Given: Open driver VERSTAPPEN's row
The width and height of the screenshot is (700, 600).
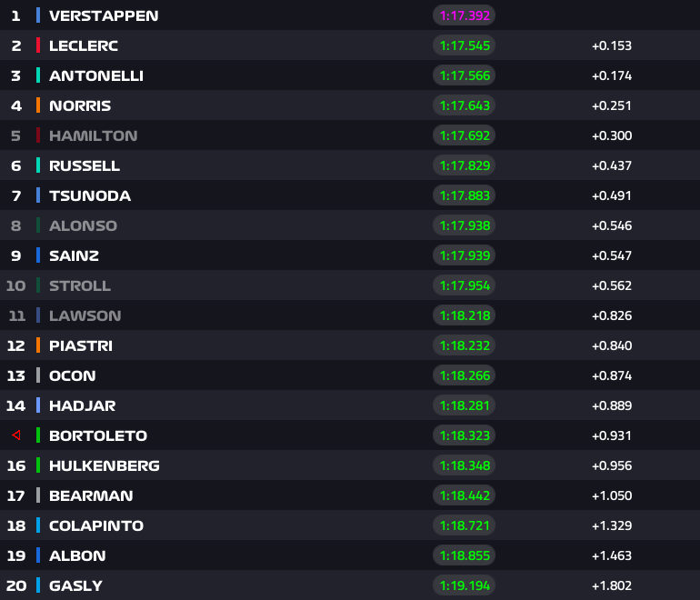Looking at the screenshot, I should (103, 15).
